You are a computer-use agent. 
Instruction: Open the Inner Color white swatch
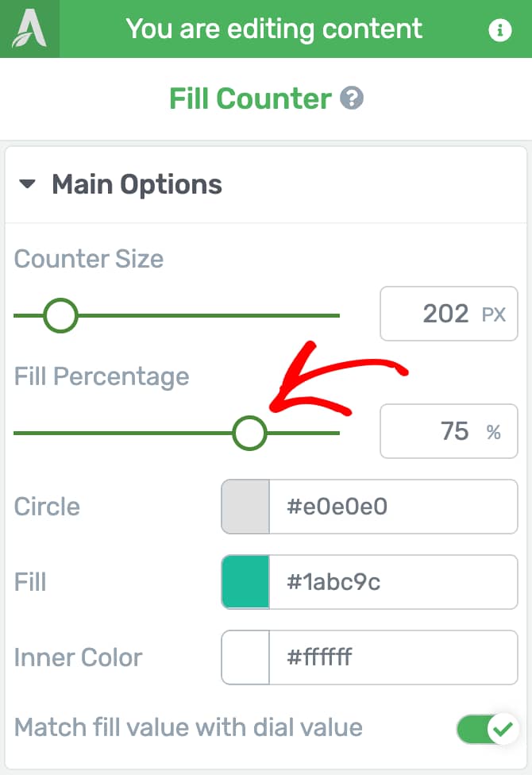245,657
